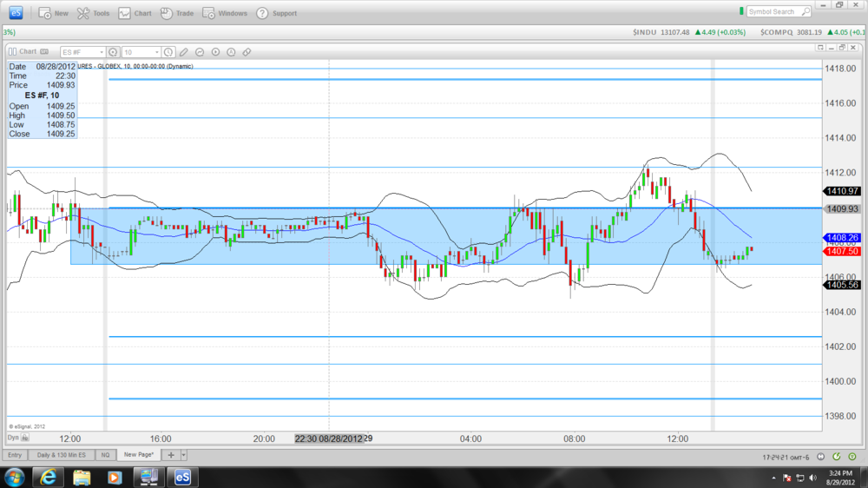868x488 pixels.
Task: Open Windows Explorer folder from taskbar
Action: point(82,477)
